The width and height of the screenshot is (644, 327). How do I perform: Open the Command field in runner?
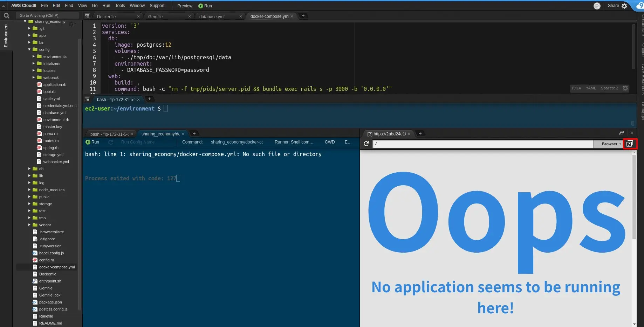[x=237, y=142]
